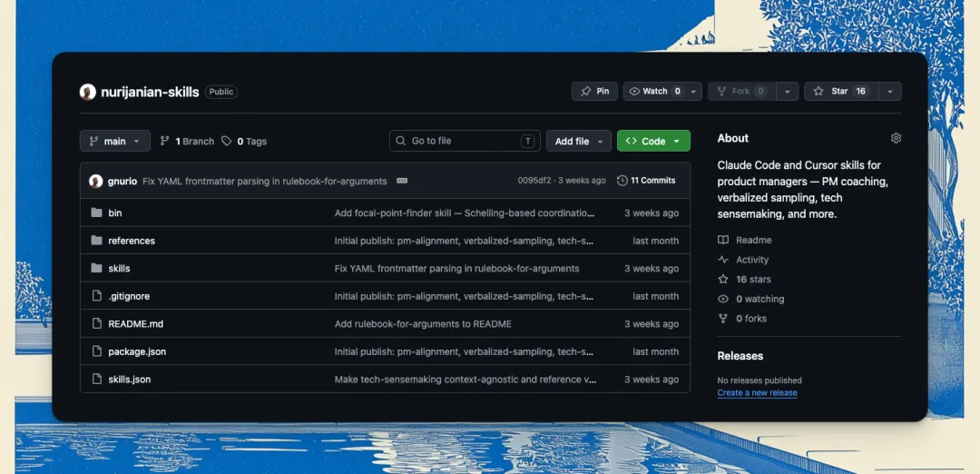Screen dimensions: 980x474
Task: Click the file icon for package.json
Action: click(96, 351)
